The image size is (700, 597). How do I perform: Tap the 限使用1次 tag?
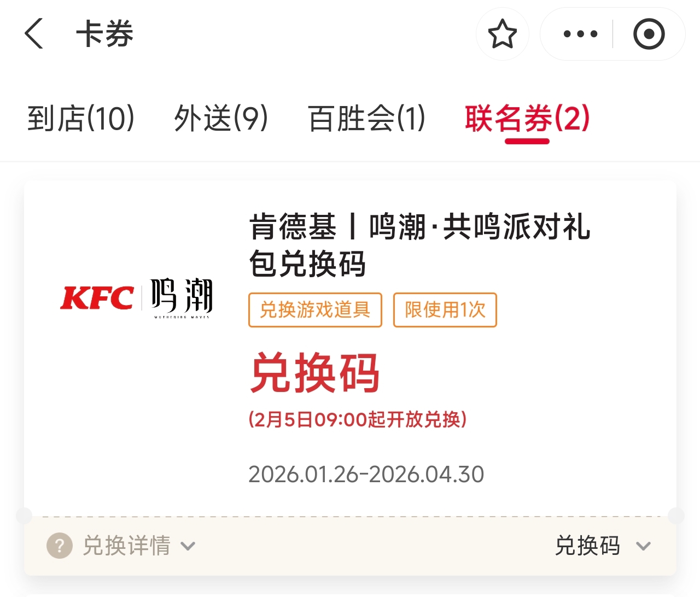[x=445, y=310]
